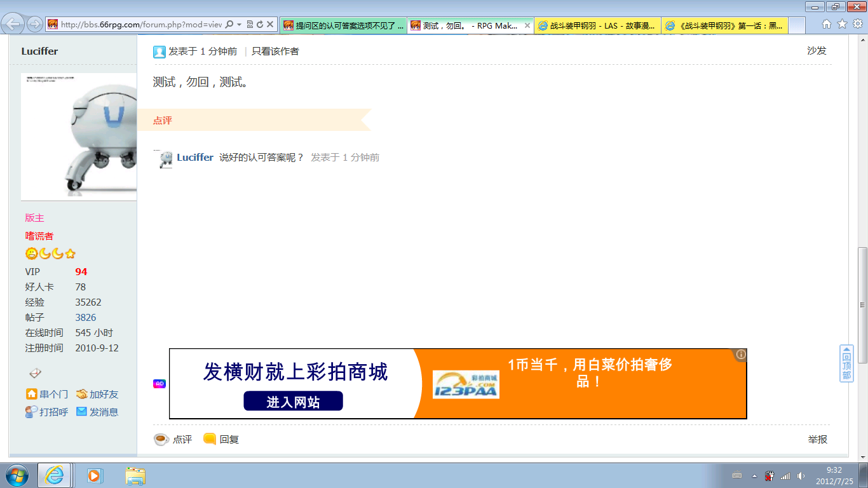Click 进入网站 button in the ad banner

pos(293,402)
